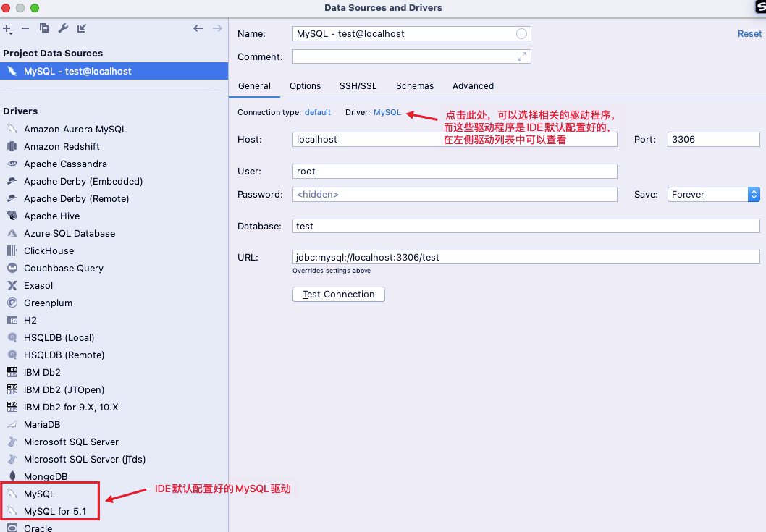Click the Remove data source minus icon

click(25, 28)
